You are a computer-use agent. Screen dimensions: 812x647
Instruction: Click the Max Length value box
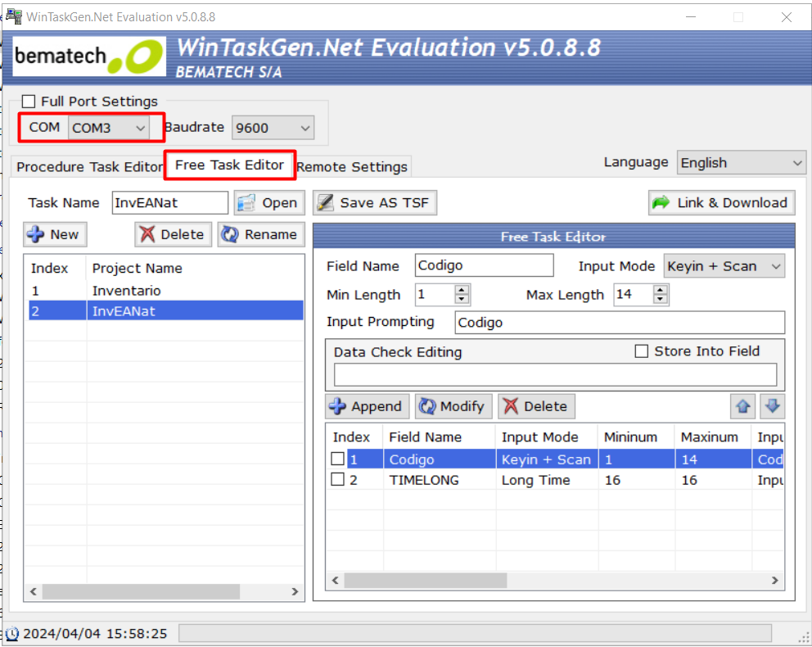pyautogui.click(x=634, y=294)
